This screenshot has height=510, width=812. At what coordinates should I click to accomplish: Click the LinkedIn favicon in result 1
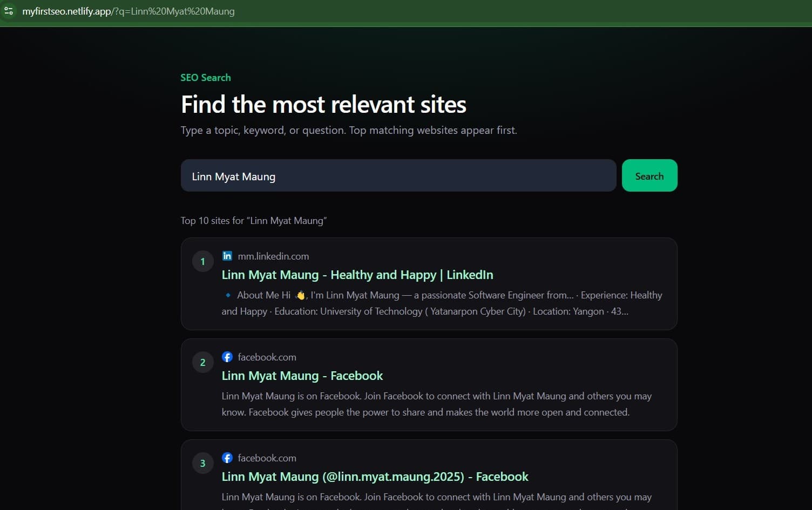pos(227,256)
